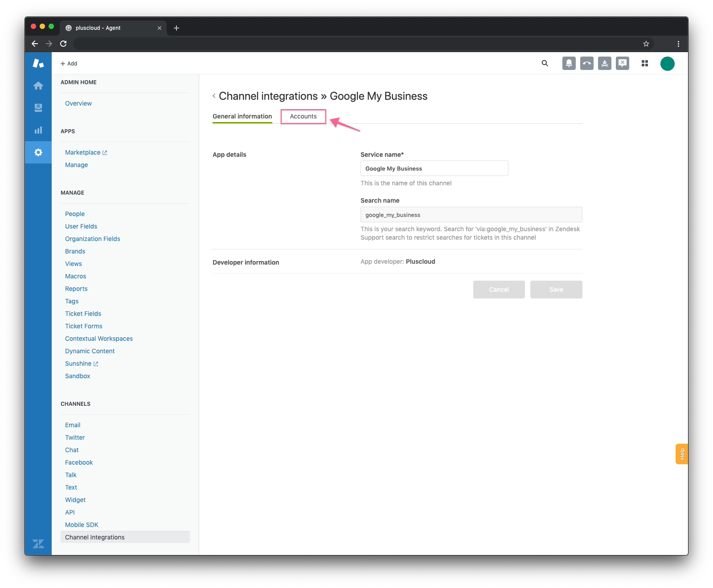Reload the page with refresh icon
Image resolution: width=713 pixels, height=588 pixels.
[63, 44]
